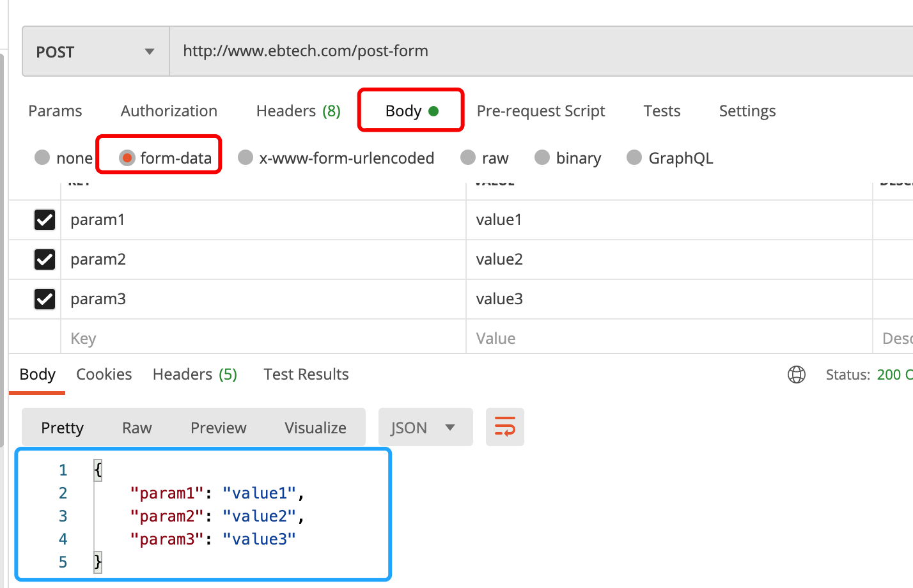Screen dimensions: 913x588
Task: Select the binary body type radio
Action: point(542,157)
